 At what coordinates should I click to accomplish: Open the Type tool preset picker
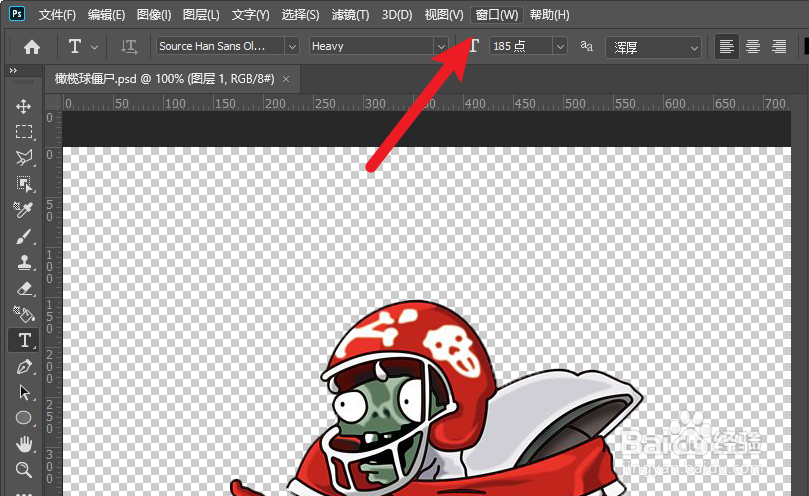pos(83,46)
